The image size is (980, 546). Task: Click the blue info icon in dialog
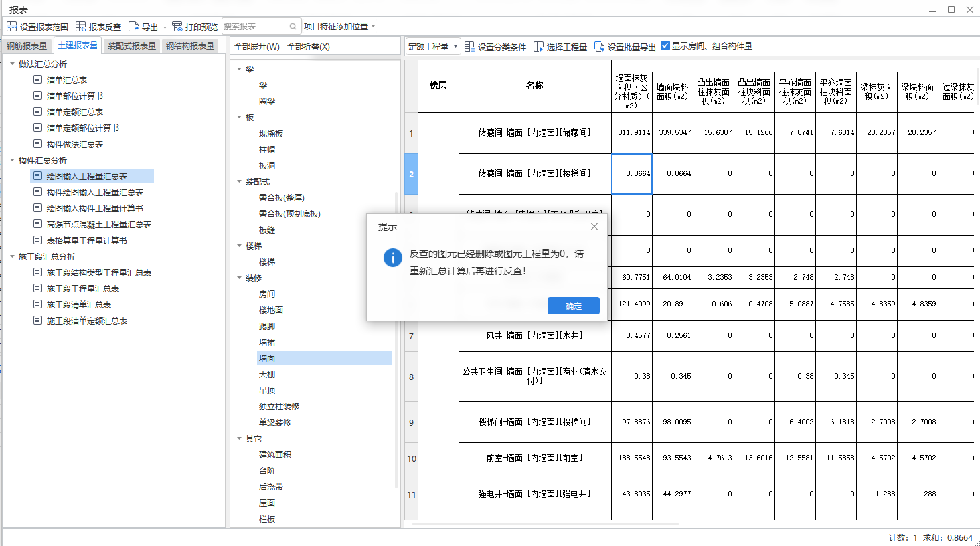[392, 257]
